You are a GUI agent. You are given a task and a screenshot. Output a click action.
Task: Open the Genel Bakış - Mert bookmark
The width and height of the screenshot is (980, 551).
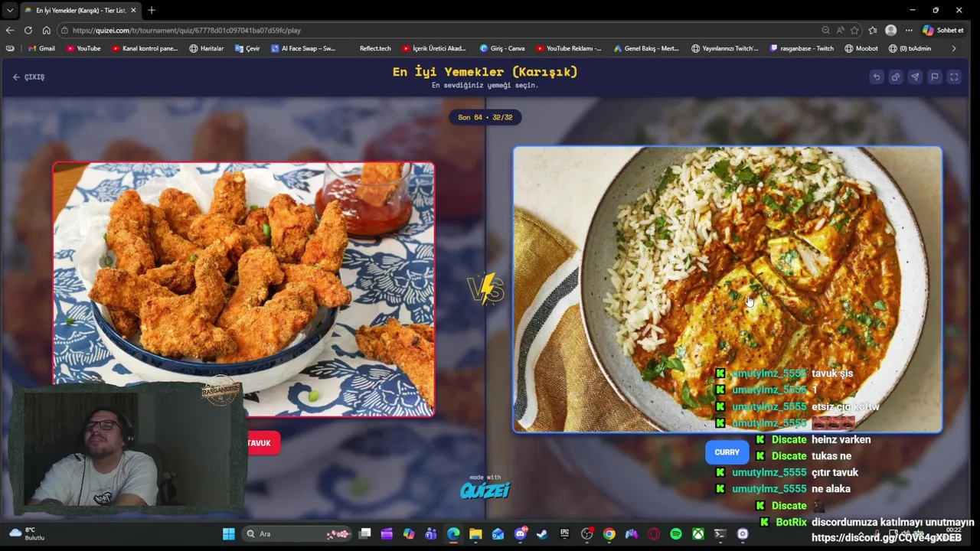click(645, 48)
